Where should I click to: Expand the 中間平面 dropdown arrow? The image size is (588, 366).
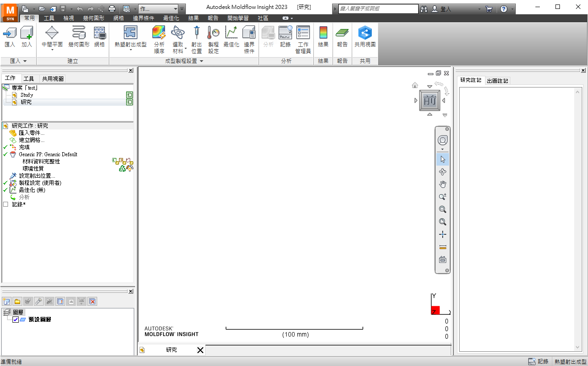pos(52,50)
